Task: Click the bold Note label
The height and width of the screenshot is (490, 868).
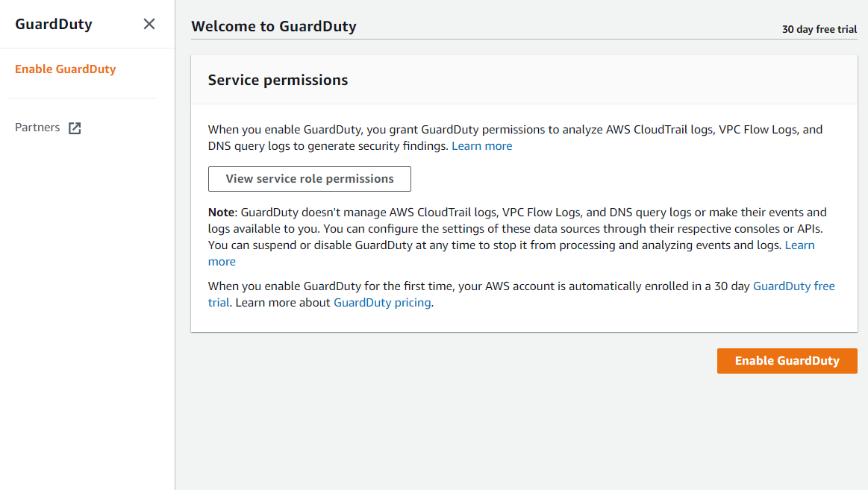Action: (222, 213)
